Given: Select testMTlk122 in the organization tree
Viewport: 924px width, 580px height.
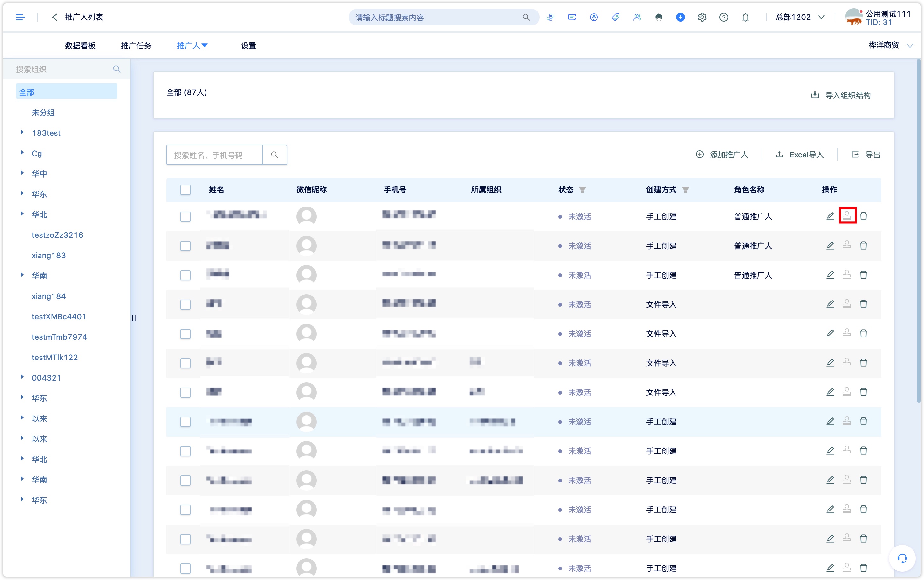Looking at the screenshot, I should click(x=55, y=358).
